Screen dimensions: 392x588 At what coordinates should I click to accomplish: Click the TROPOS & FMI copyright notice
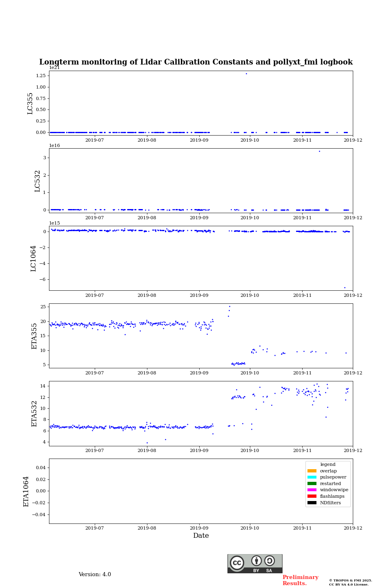pos(350,582)
